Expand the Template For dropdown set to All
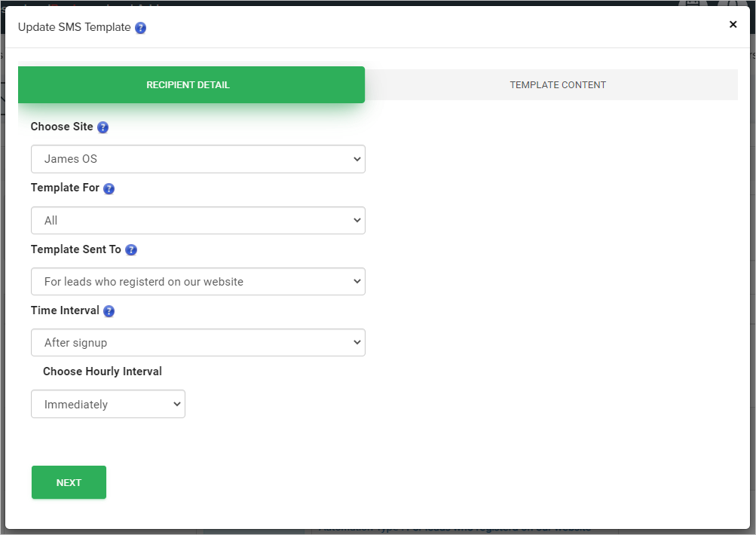The image size is (756, 535). [197, 221]
